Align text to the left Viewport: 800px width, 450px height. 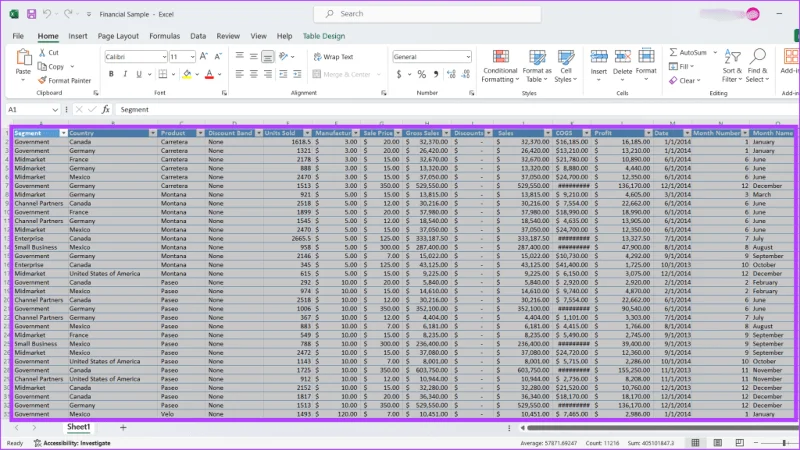[x=239, y=74]
